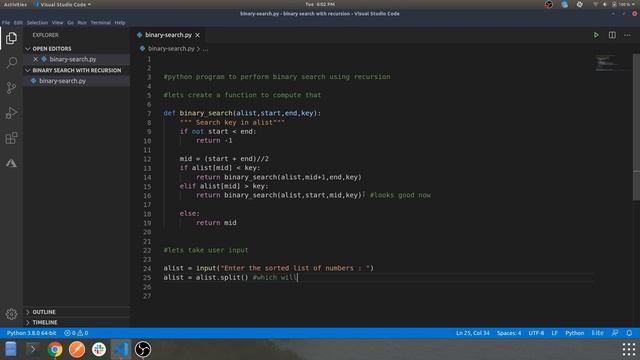Open the clock and calendar panel
Image resolution: width=640 pixels, height=360 pixels.
320,4
